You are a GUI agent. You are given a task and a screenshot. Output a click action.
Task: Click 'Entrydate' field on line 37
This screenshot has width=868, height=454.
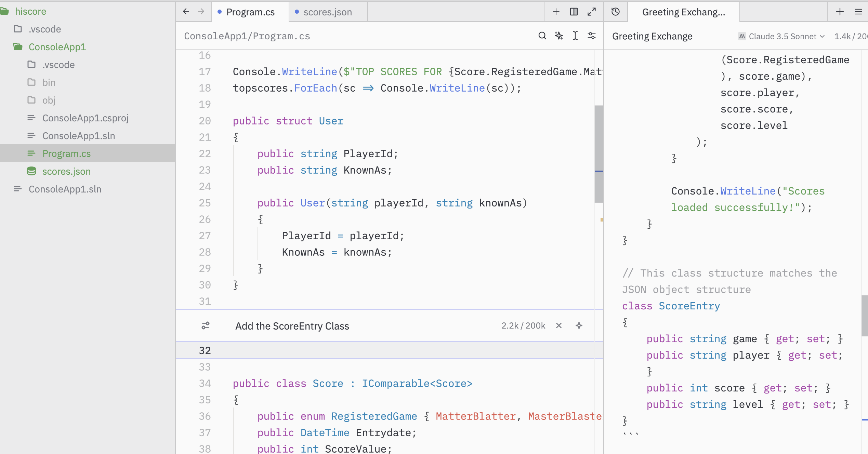(x=383, y=432)
